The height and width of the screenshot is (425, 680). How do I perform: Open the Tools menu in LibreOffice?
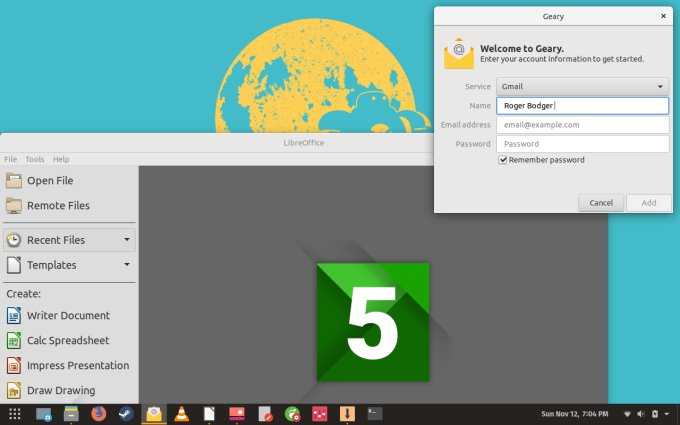point(35,159)
